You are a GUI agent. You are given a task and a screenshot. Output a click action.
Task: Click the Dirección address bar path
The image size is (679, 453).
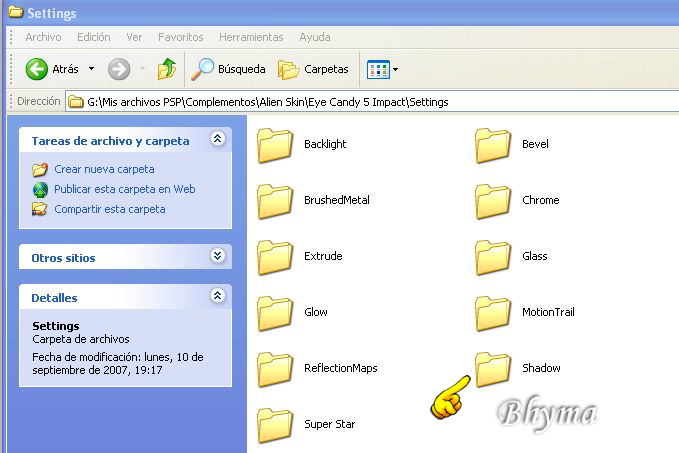267,101
